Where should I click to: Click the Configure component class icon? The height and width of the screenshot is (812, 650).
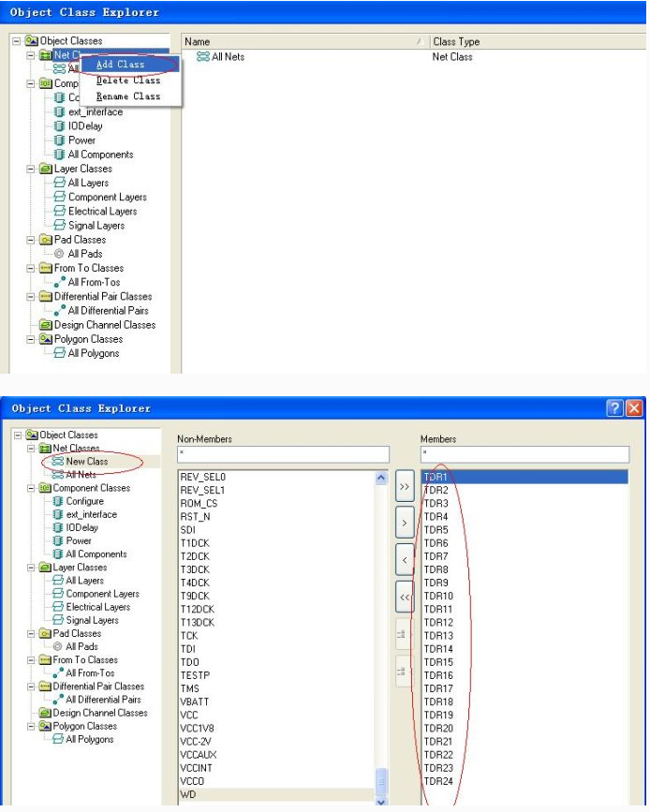coord(58,501)
